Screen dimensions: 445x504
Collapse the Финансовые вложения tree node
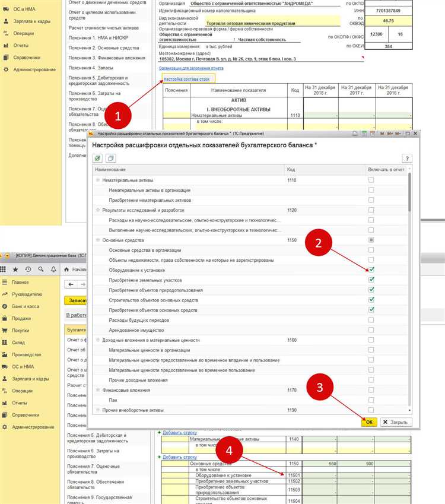pos(98,390)
